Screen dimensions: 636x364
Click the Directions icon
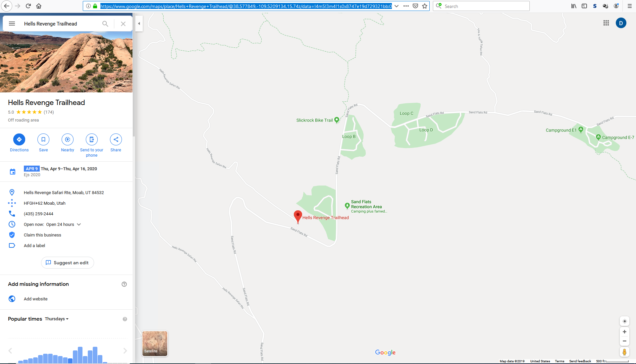tap(19, 139)
